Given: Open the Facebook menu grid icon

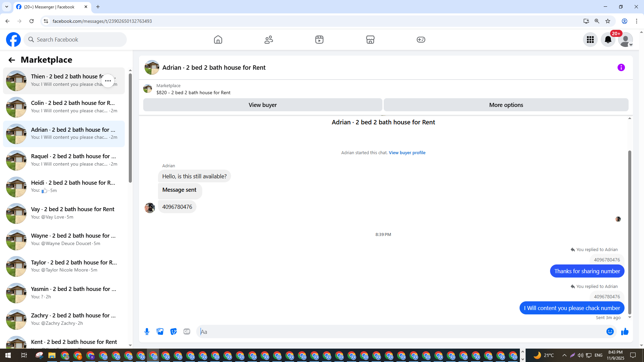Looking at the screenshot, I should click(x=590, y=40).
